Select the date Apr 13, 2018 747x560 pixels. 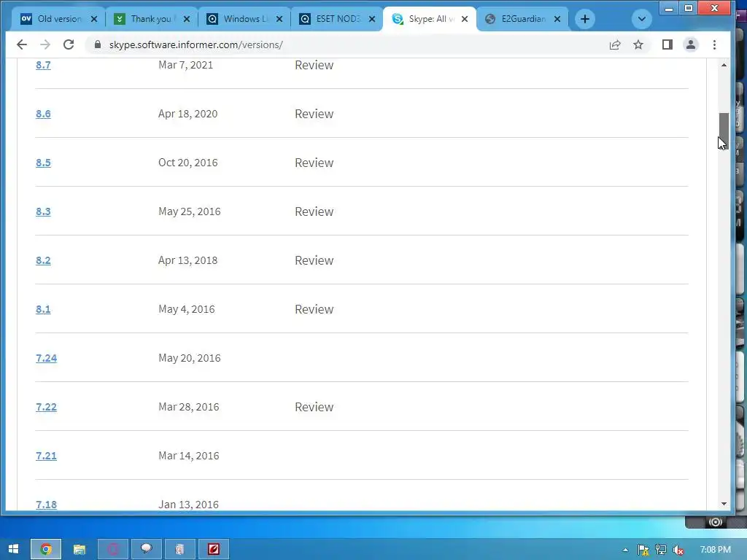(x=187, y=260)
